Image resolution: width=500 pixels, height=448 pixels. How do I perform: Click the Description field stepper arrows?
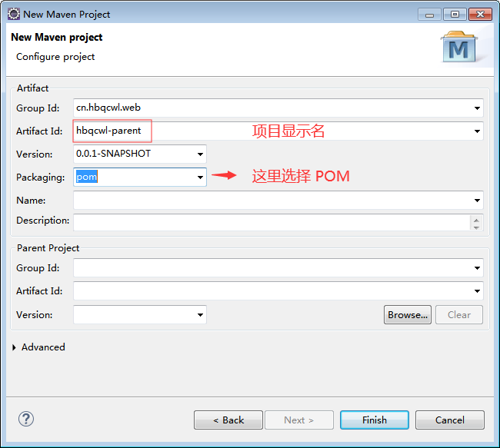[477, 222]
